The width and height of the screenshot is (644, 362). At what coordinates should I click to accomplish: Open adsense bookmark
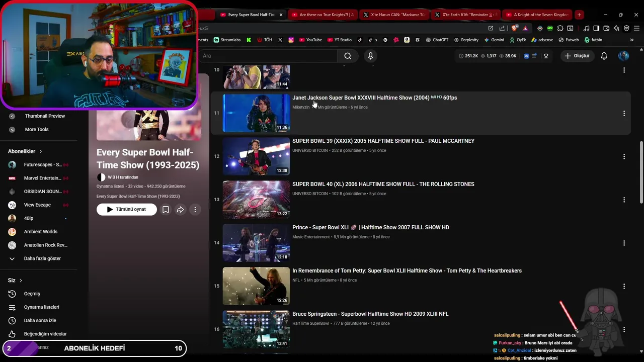point(542,40)
